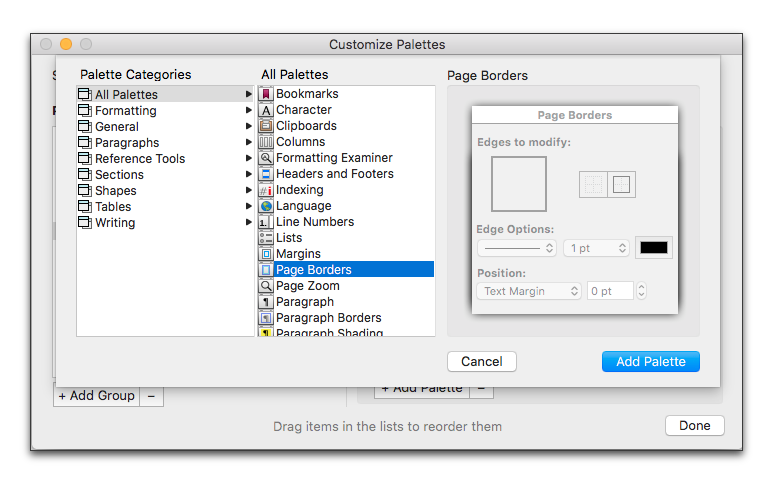Image resolution: width=774 pixels, height=483 pixels.
Task: Click the Add Group button
Action: [x=97, y=396]
